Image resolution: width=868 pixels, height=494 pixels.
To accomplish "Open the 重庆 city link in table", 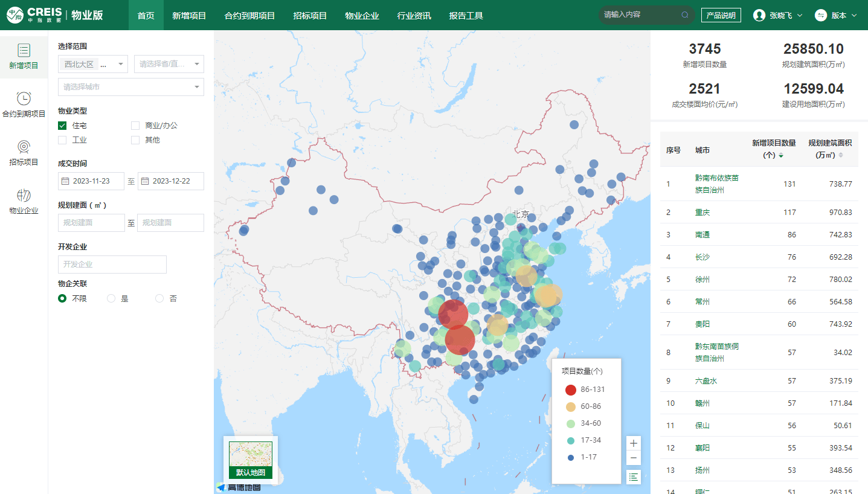I will (x=702, y=213).
